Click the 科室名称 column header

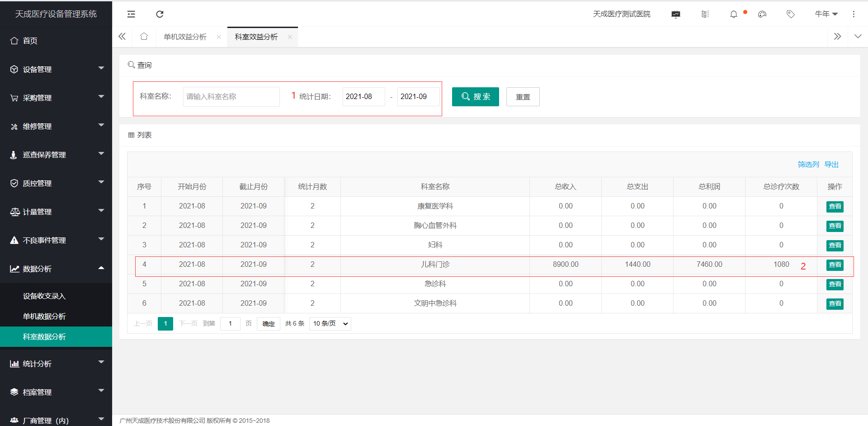(435, 187)
